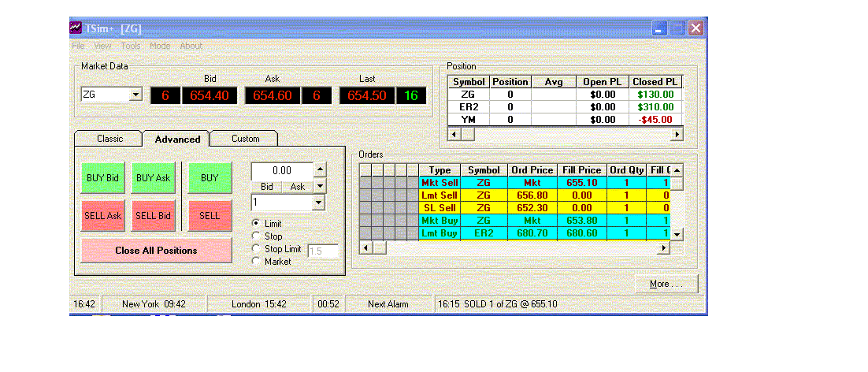Screen dimensions: 868x372
Task: Select the YM row in Position table
Action: pyautogui.click(x=566, y=119)
